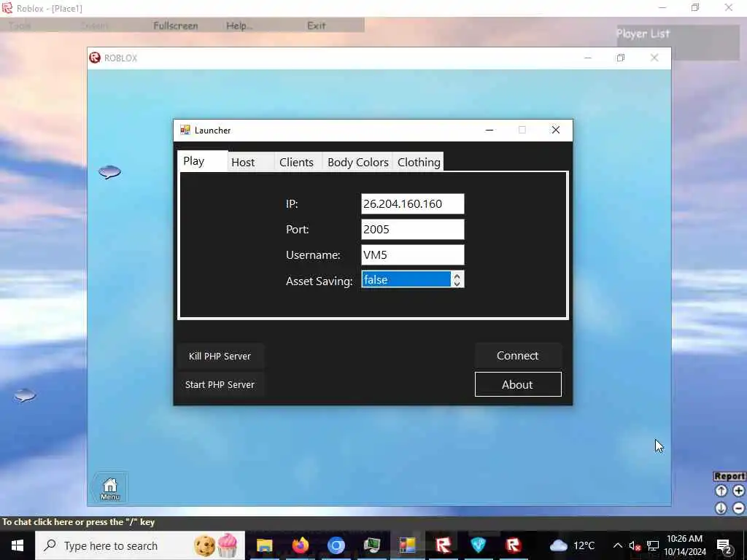
Task: Open the weather widget showing 12°C
Action: click(572, 545)
